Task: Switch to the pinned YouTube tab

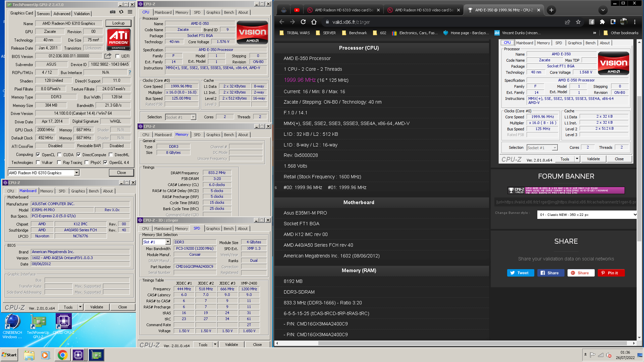Action: (x=297, y=10)
